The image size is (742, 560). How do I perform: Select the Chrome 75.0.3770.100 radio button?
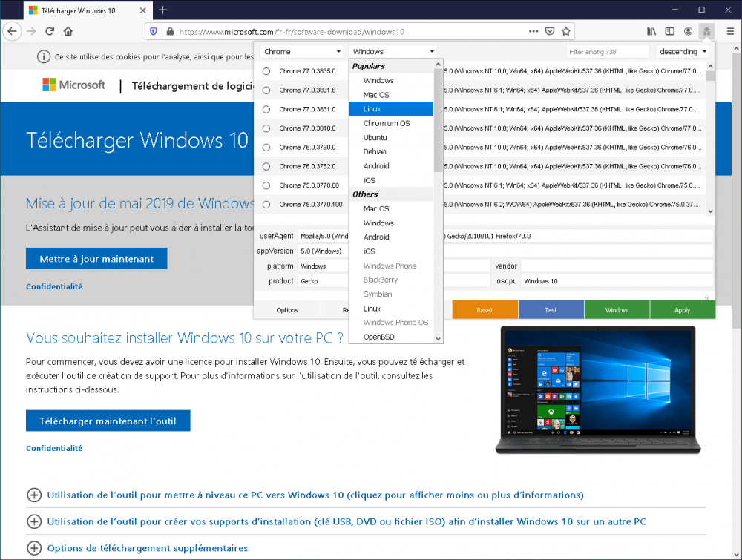[266, 205]
